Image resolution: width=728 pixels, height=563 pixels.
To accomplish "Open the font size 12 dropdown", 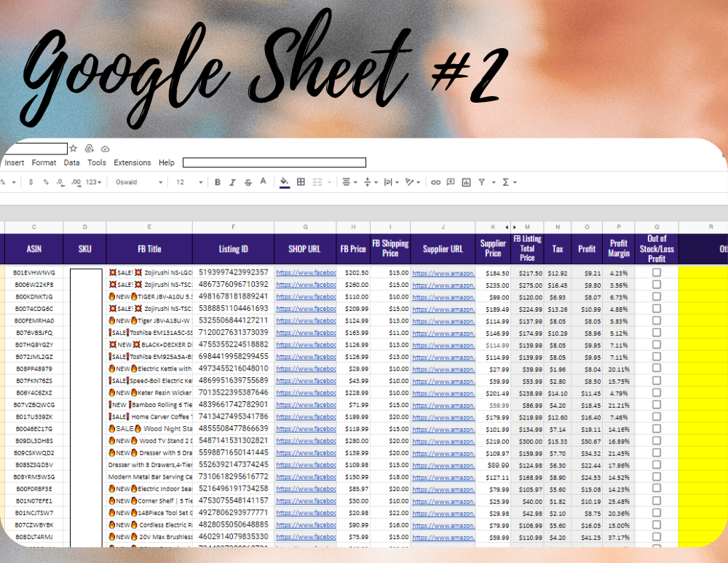I will pos(189,182).
